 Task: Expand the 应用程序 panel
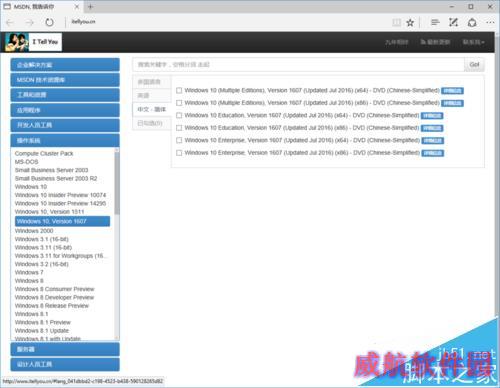[x=65, y=110]
